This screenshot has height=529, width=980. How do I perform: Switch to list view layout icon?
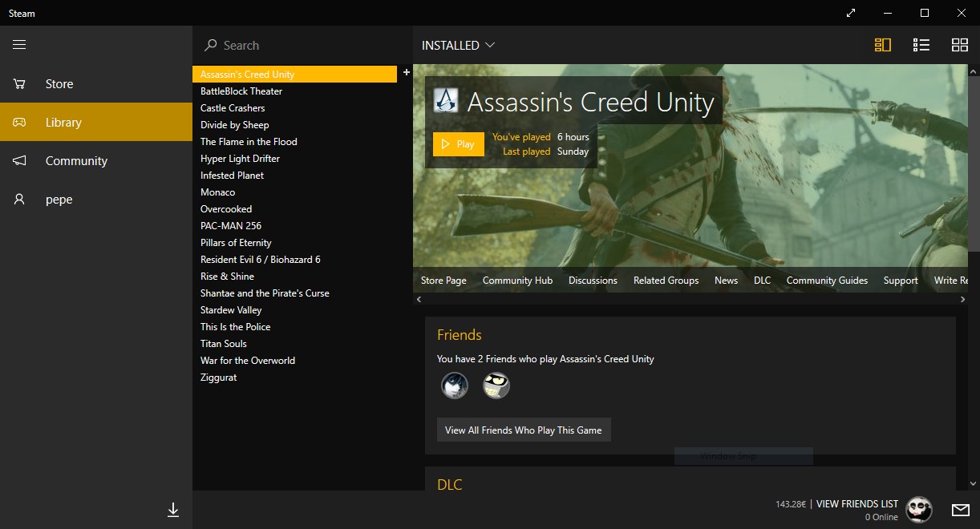921,45
